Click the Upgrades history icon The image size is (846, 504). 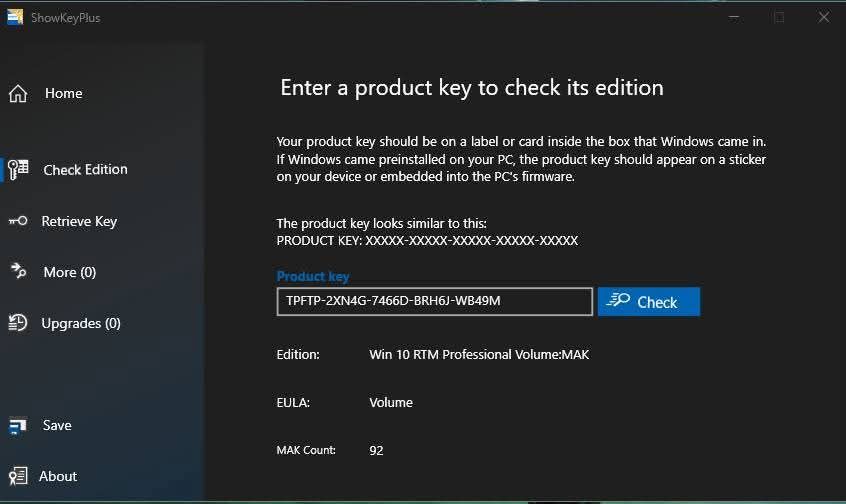pyautogui.click(x=18, y=323)
